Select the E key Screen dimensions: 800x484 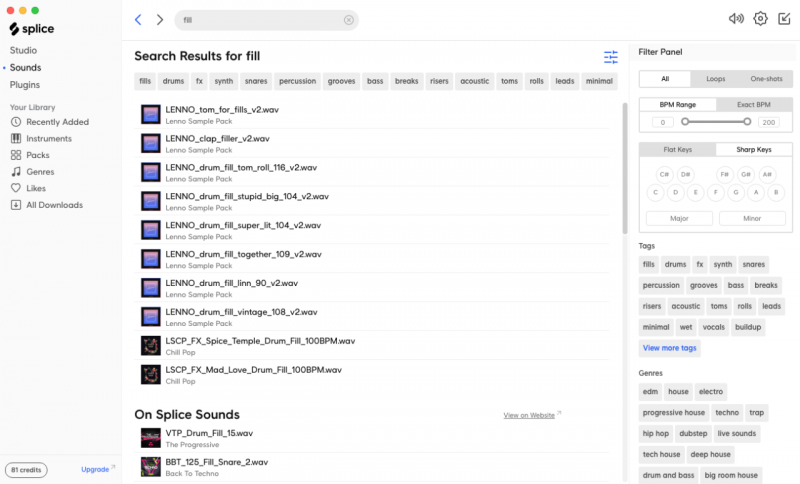[x=695, y=192]
